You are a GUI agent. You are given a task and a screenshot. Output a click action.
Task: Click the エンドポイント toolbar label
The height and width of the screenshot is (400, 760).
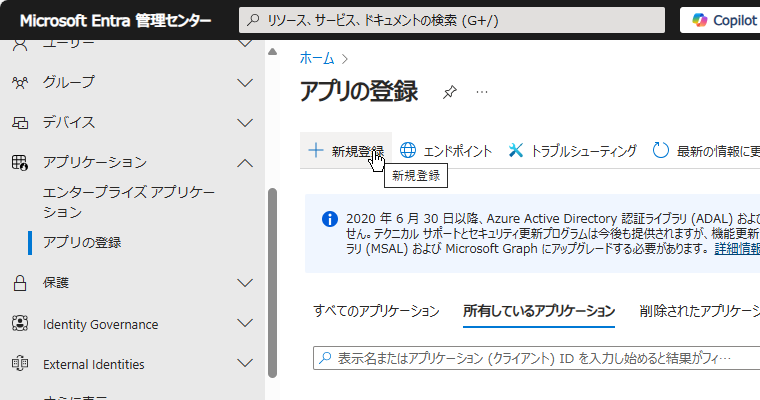458,151
